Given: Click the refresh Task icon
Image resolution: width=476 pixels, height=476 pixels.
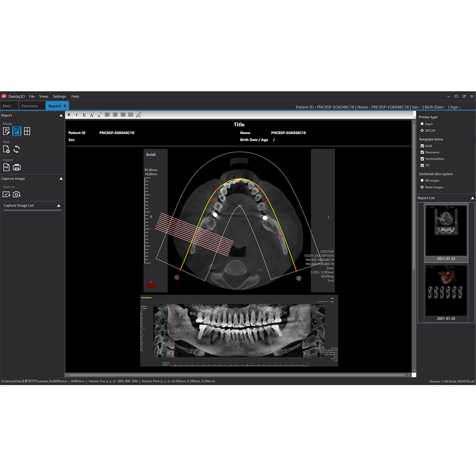Looking at the screenshot, I should pyautogui.click(x=17, y=149).
